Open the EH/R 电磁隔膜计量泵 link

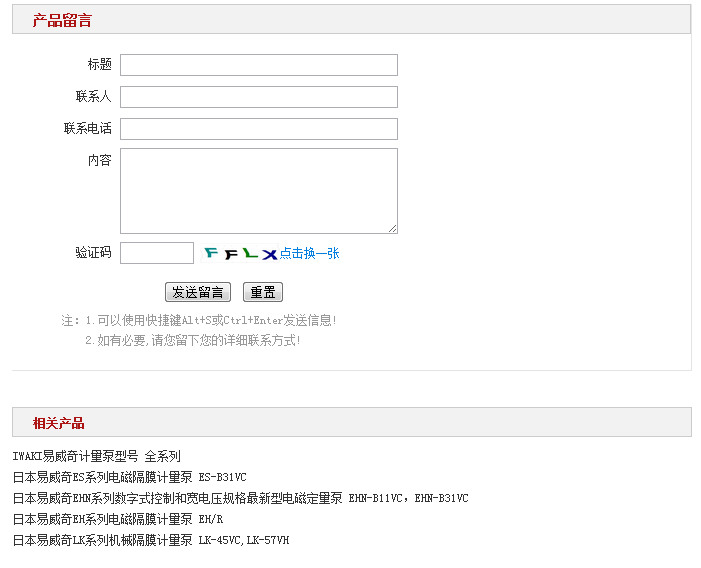pos(118,519)
